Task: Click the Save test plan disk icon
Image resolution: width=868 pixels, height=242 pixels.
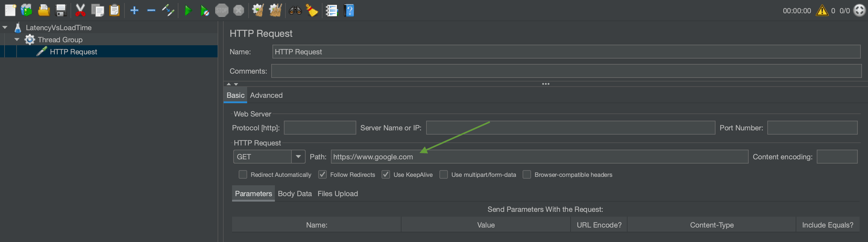Action: 61,11
